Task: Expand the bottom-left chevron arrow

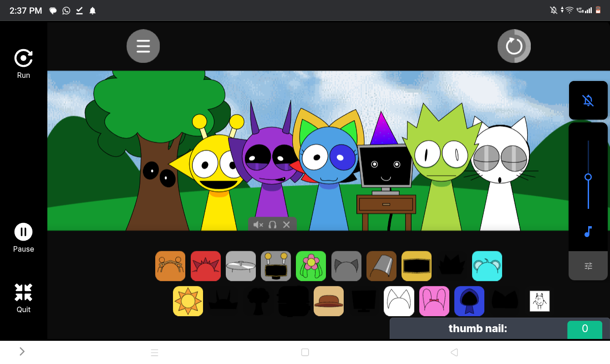Action: click(22, 351)
